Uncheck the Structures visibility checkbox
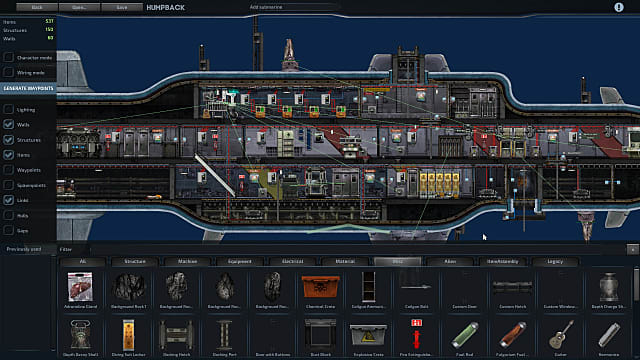Image resolution: width=640 pixels, height=360 pixels. (8, 140)
